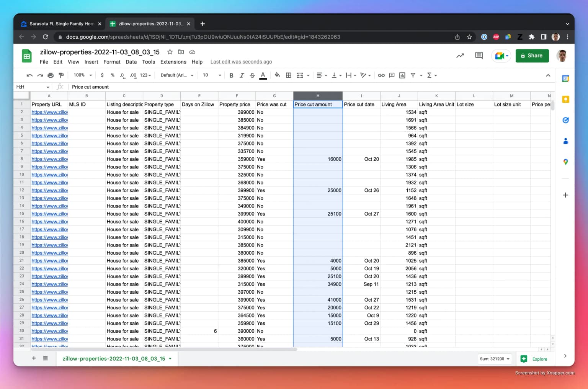Toggle strikethrough formatting
Viewport: 588px width, 389px height.
coord(252,75)
